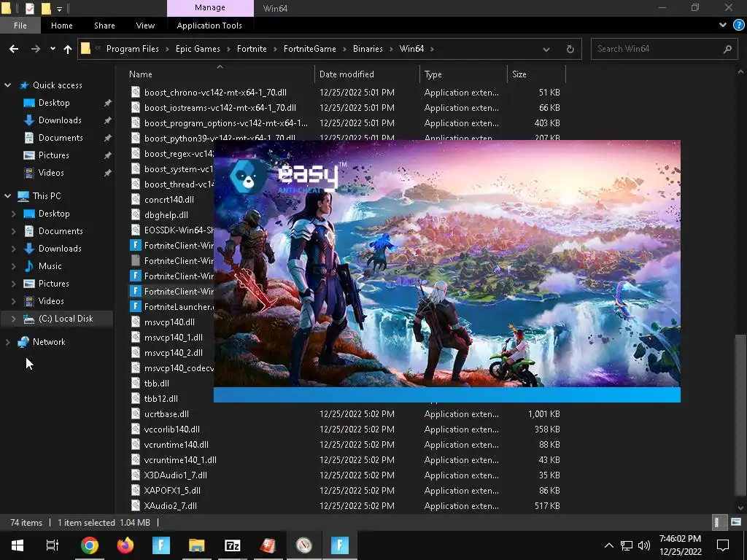Select the concrt140.dll file
This screenshot has height=560, width=747.
169,200
